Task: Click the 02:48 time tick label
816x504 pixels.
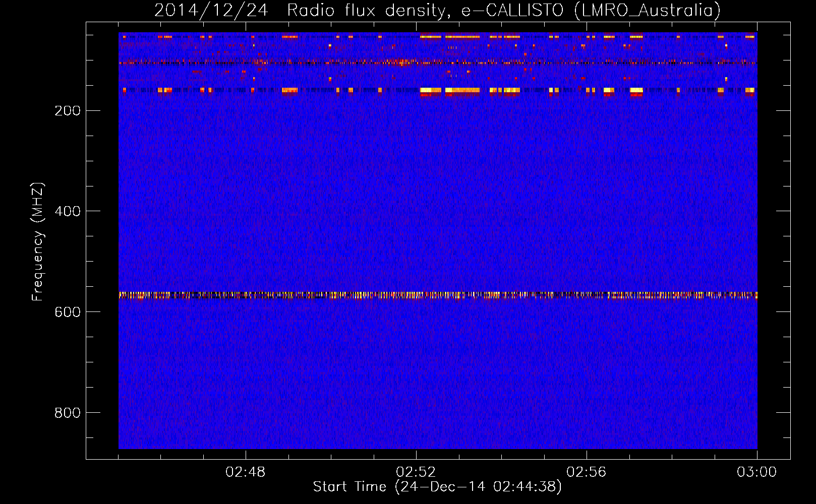Action: [x=246, y=472]
